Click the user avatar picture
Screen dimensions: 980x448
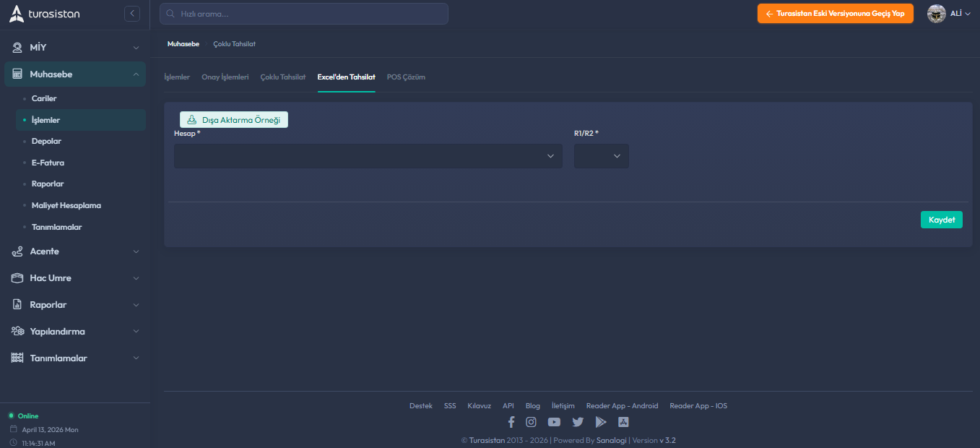pyautogui.click(x=936, y=14)
